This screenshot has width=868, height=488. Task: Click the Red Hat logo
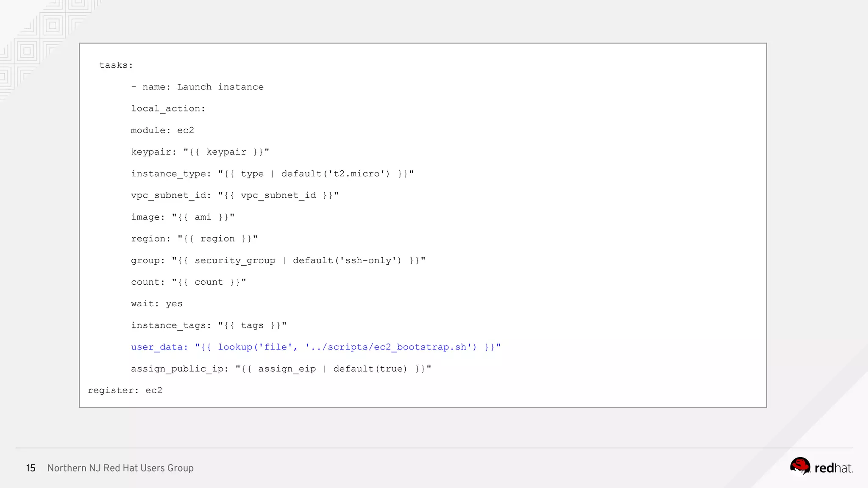[x=821, y=467]
